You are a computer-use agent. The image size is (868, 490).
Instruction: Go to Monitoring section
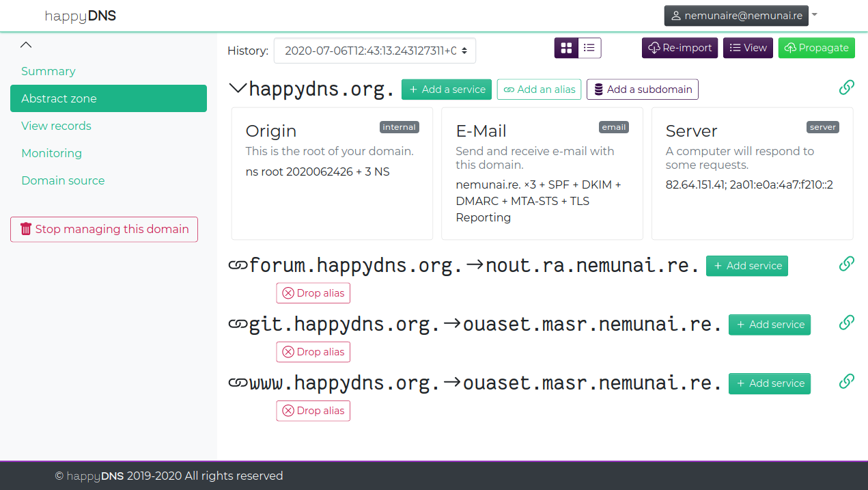pyautogui.click(x=51, y=153)
